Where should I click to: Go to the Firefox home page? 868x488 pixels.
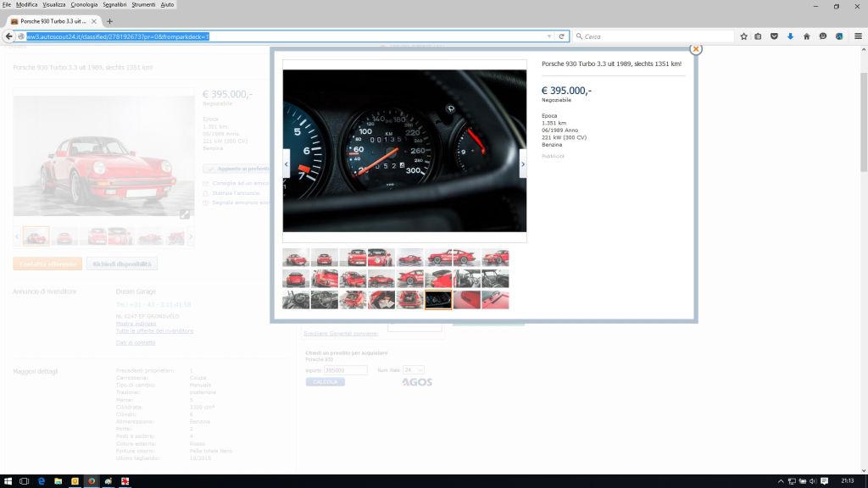(x=807, y=36)
